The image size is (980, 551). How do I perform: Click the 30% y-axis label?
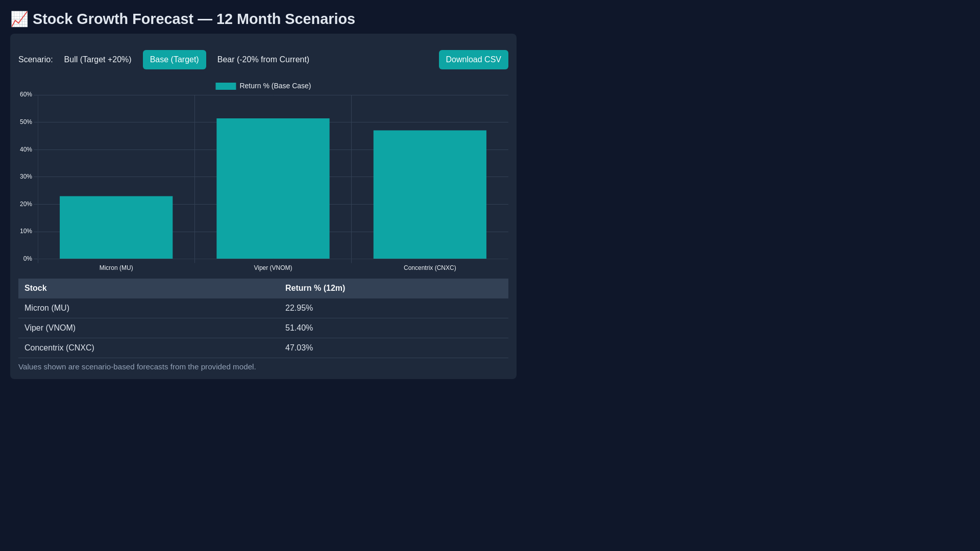tap(26, 177)
